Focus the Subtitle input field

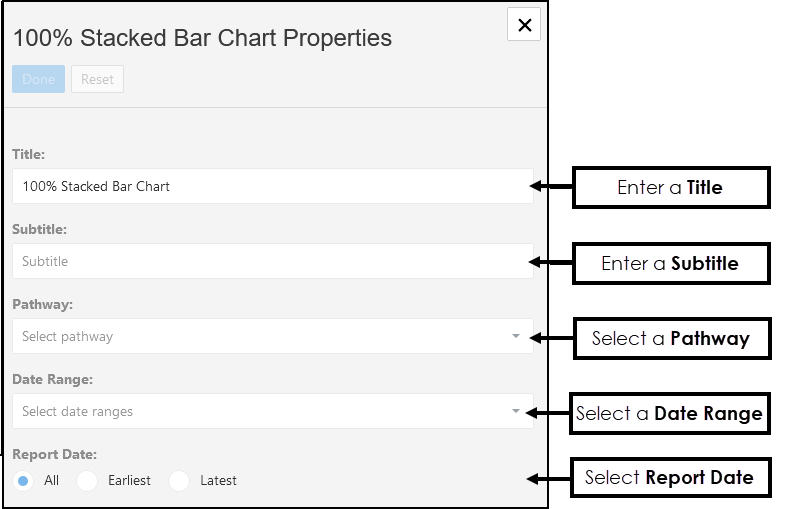point(272,261)
